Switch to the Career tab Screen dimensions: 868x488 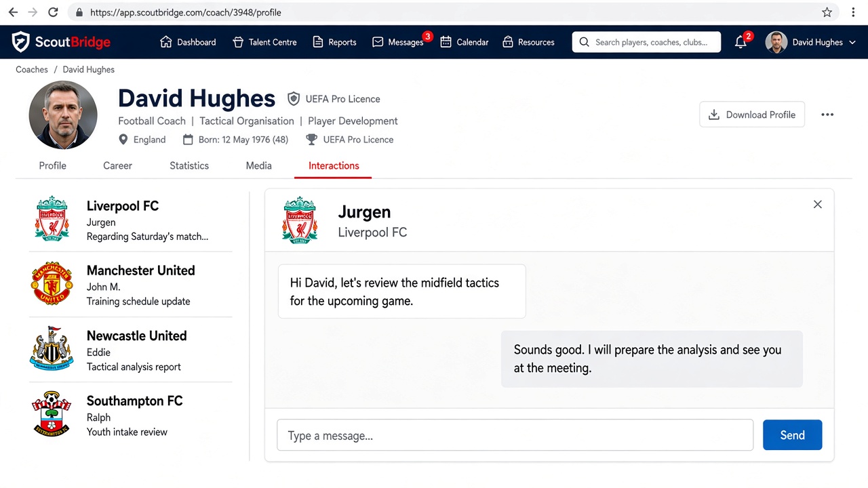pos(117,165)
